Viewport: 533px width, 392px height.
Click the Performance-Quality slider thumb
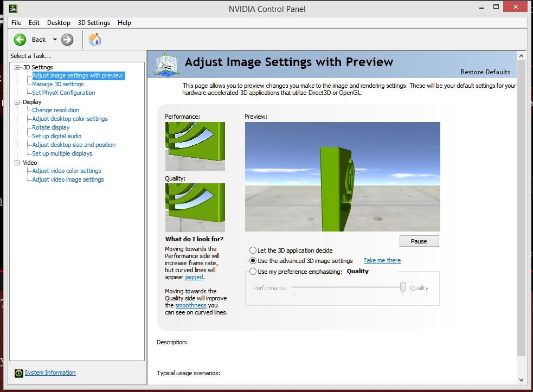coord(403,287)
